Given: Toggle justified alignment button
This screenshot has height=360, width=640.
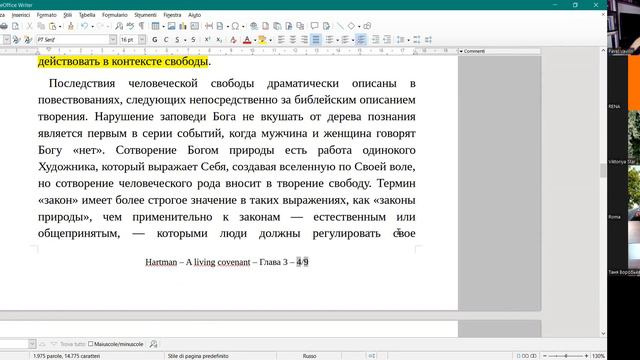Looking at the screenshot, I should [316, 40].
